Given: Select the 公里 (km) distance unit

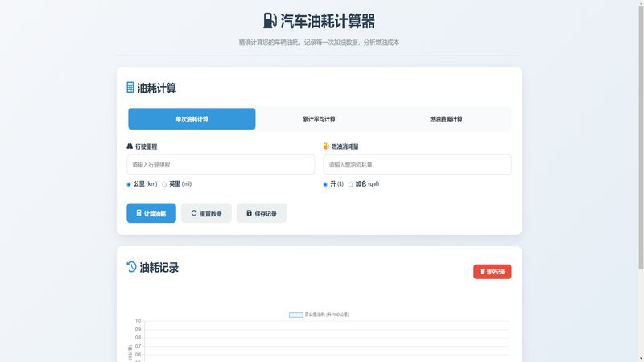Looking at the screenshot, I should [129, 184].
